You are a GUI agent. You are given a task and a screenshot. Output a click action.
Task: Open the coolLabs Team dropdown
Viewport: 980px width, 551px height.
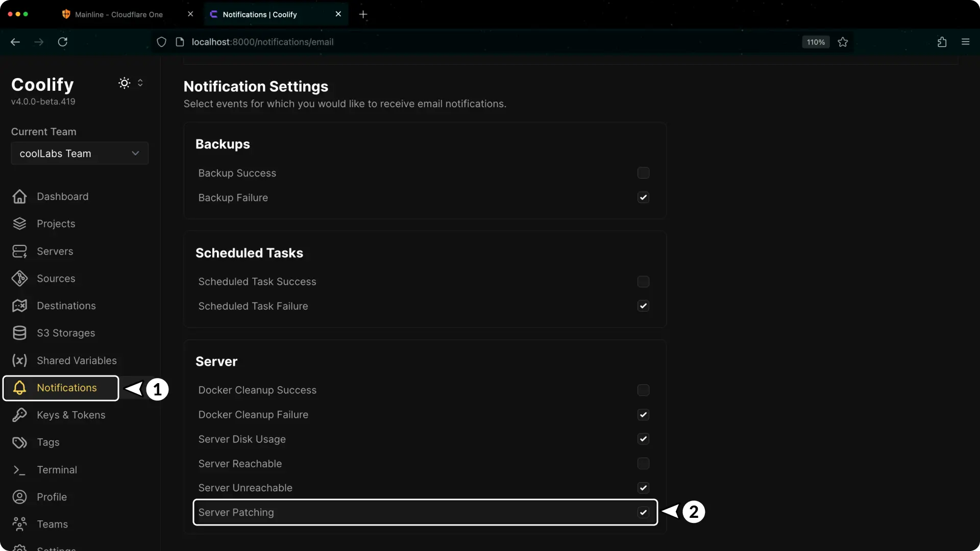(x=79, y=153)
